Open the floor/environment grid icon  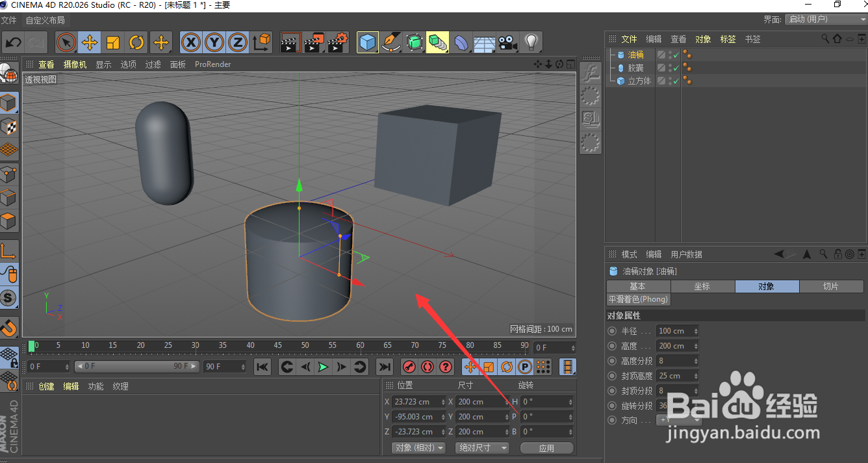tap(485, 44)
